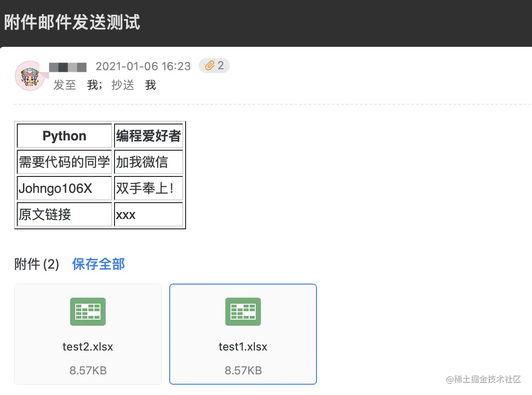Click the 编程爱好者 header cell

149,136
